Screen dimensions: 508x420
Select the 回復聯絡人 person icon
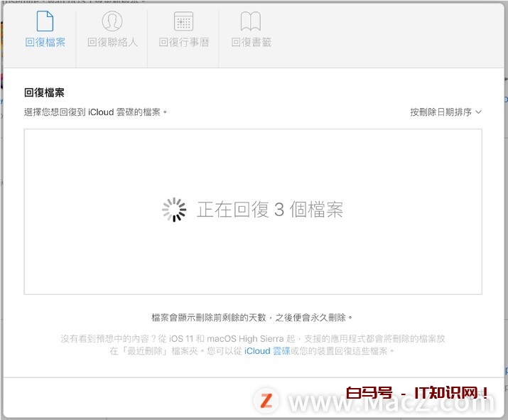click(x=112, y=21)
